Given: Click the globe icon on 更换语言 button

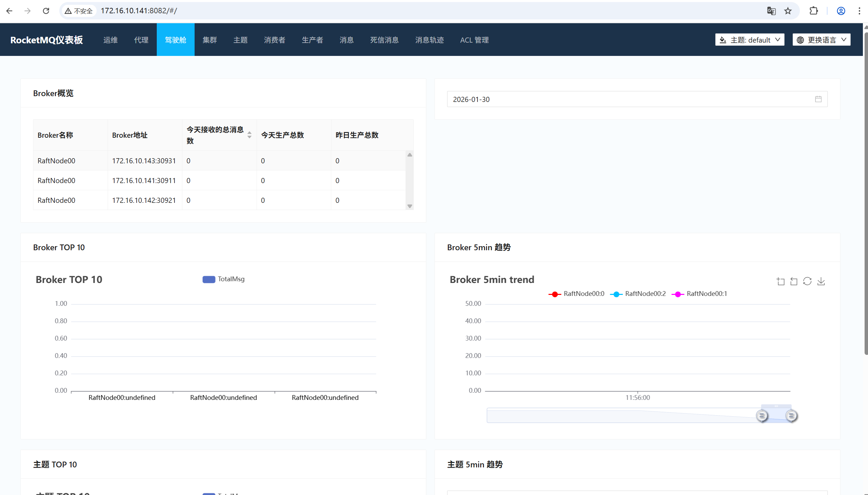Looking at the screenshot, I should point(801,40).
